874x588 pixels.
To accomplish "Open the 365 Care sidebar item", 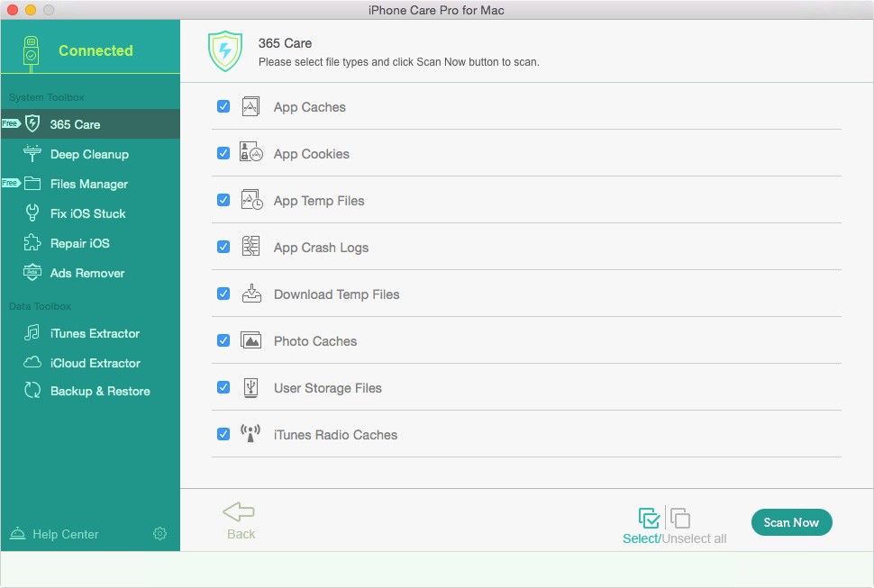I will 90,123.
